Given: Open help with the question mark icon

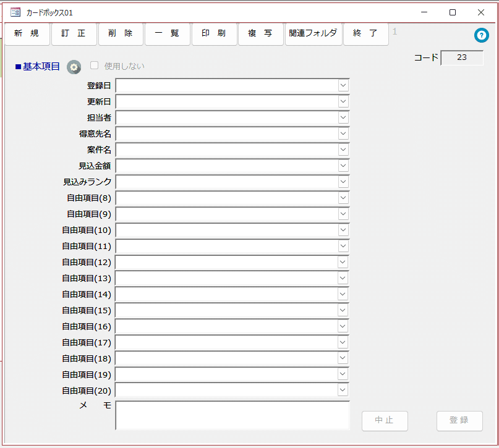Looking at the screenshot, I should (x=482, y=35).
